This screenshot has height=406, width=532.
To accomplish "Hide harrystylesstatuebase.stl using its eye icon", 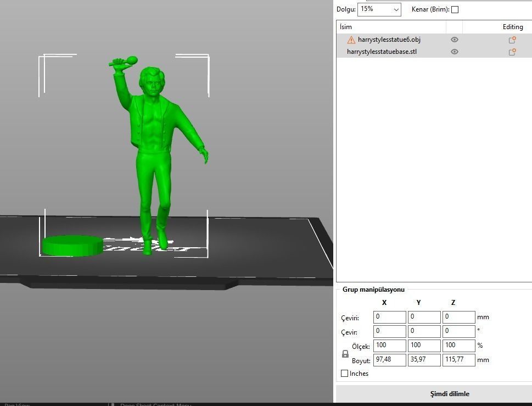I will (x=454, y=52).
